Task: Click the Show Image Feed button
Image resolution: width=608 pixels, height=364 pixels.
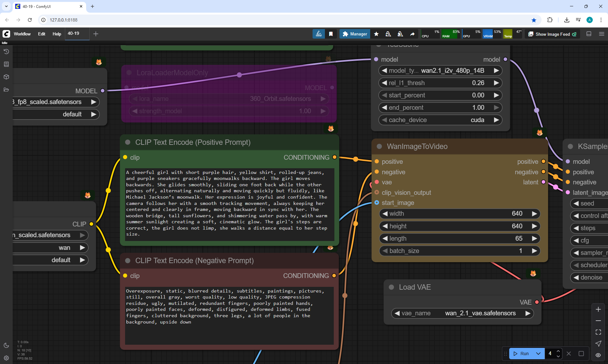Action: coord(553,34)
